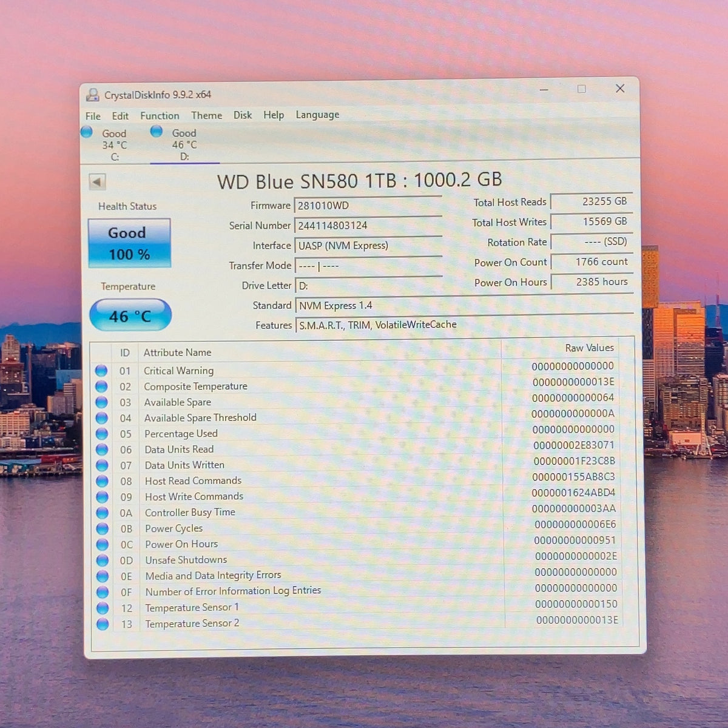This screenshot has width=728, height=728.
Task: Click the status icon for Temperature Sensor 1
Action: click(103, 608)
